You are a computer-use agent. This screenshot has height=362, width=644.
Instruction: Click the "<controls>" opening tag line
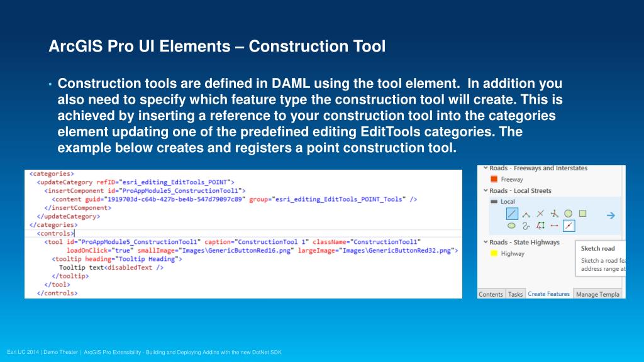coord(55,234)
